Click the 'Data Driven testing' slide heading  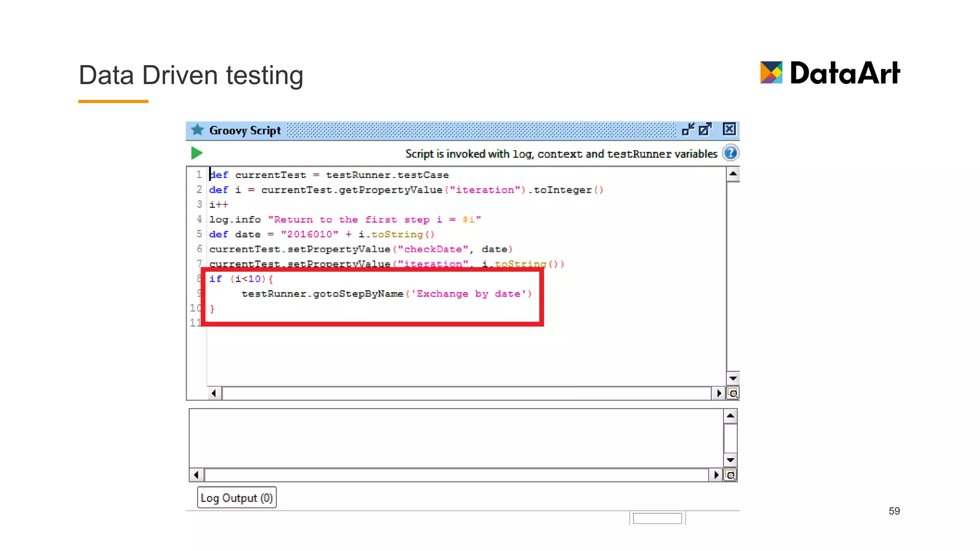click(x=191, y=75)
